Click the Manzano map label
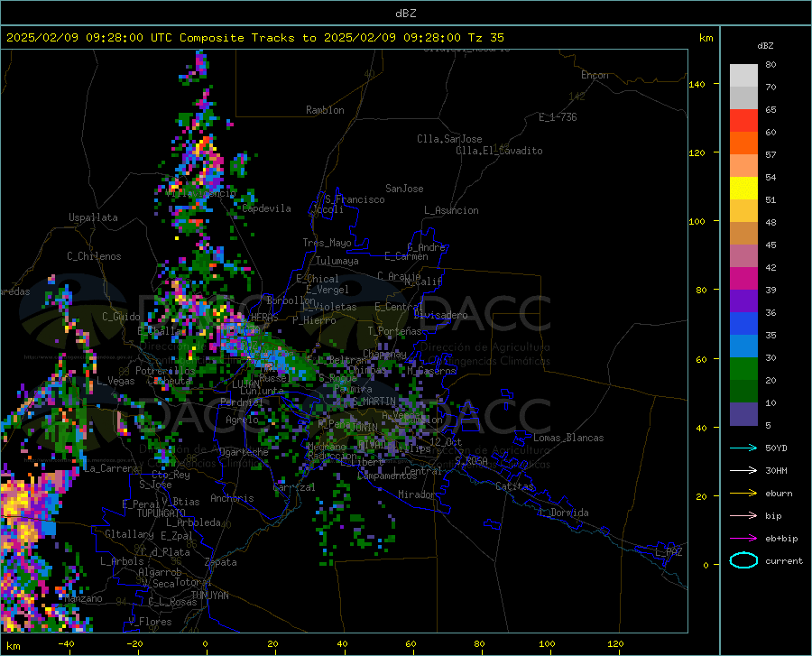The image size is (812, 656). (x=83, y=598)
